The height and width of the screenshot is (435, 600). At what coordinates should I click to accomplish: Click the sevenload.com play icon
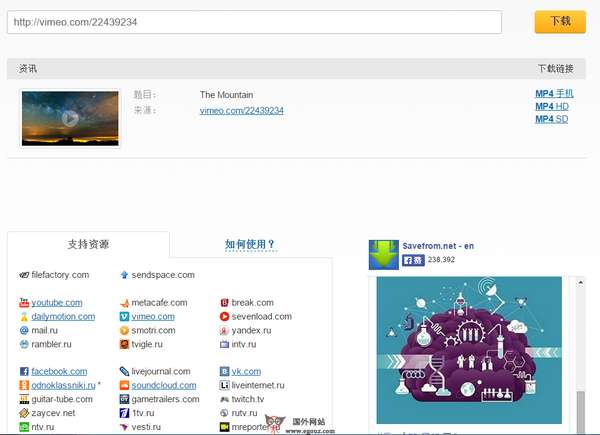[x=224, y=317]
